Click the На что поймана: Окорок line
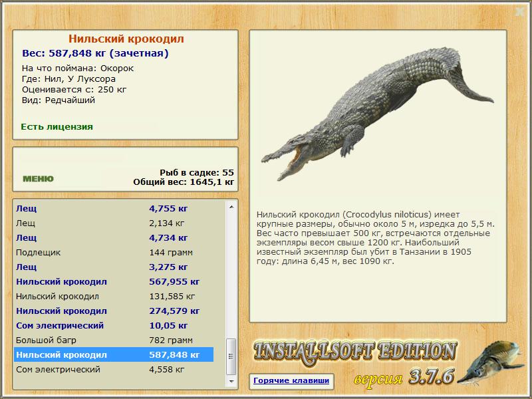532x399 pixels. pyautogui.click(x=78, y=68)
